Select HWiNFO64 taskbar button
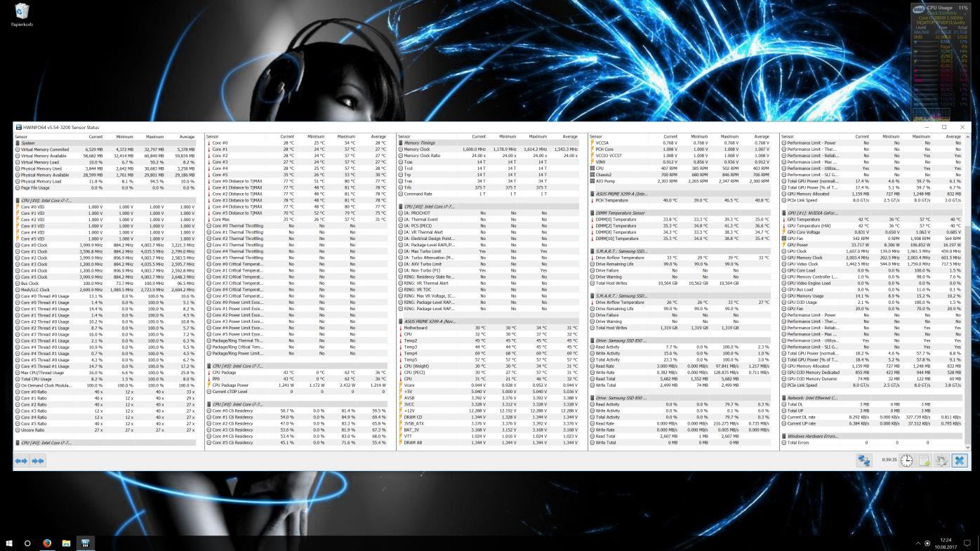 (85, 543)
